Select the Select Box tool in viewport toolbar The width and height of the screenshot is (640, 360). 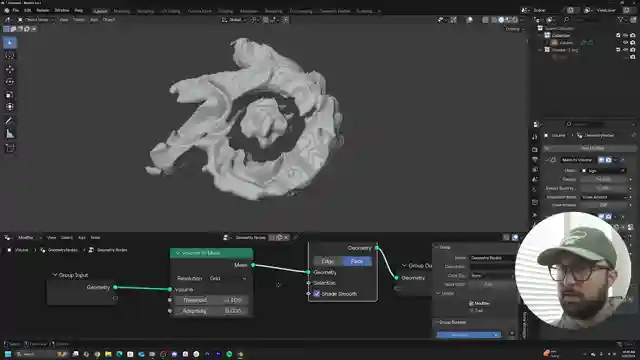click(x=10, y=42)
